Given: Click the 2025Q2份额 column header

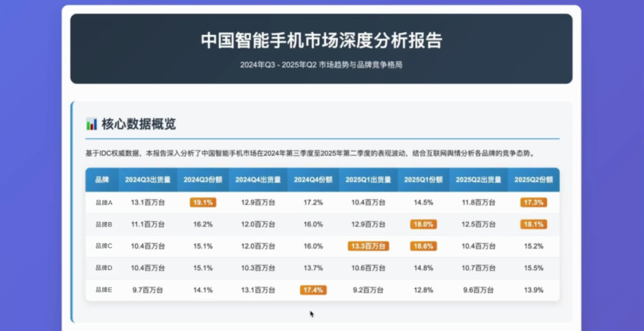Looking at the screenshot, I should pos(534,180).
